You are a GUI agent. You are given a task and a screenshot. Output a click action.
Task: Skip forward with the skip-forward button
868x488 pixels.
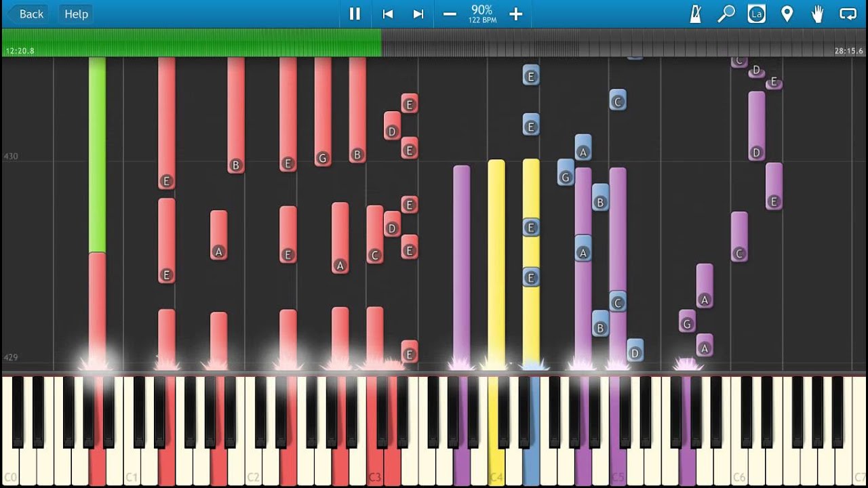pos(418,14)
